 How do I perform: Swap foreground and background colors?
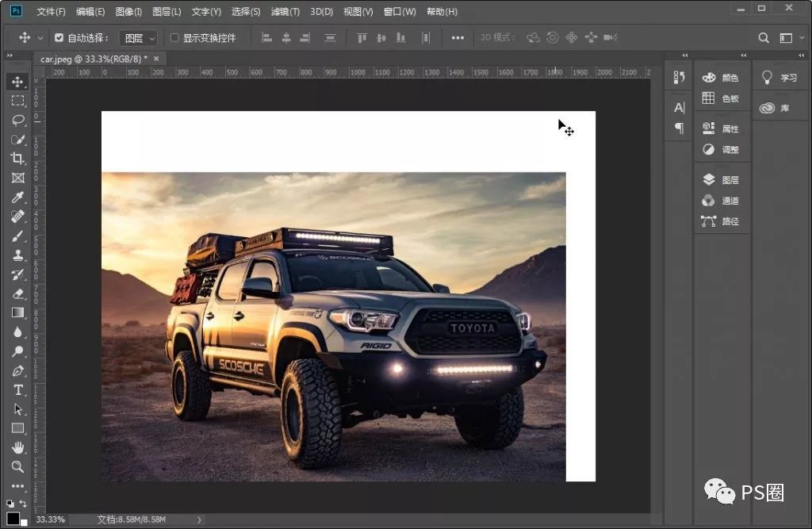click(23, 503)
